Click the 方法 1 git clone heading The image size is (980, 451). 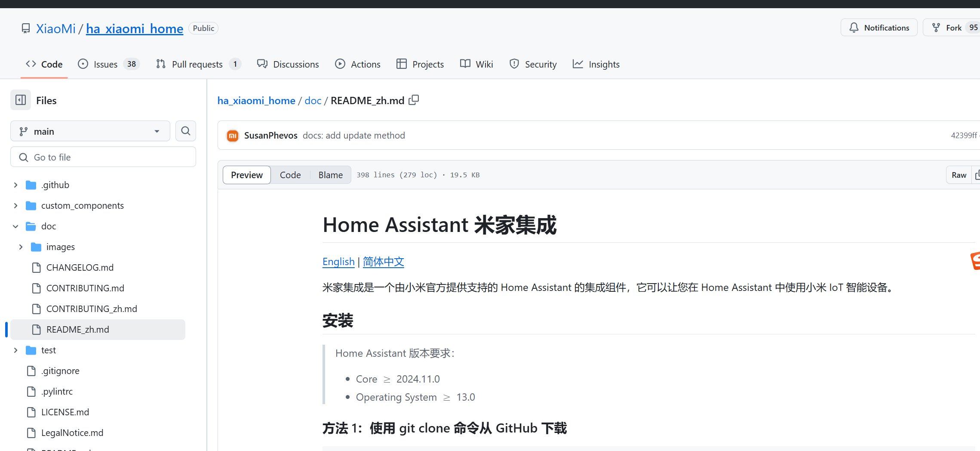coord(445,429)
